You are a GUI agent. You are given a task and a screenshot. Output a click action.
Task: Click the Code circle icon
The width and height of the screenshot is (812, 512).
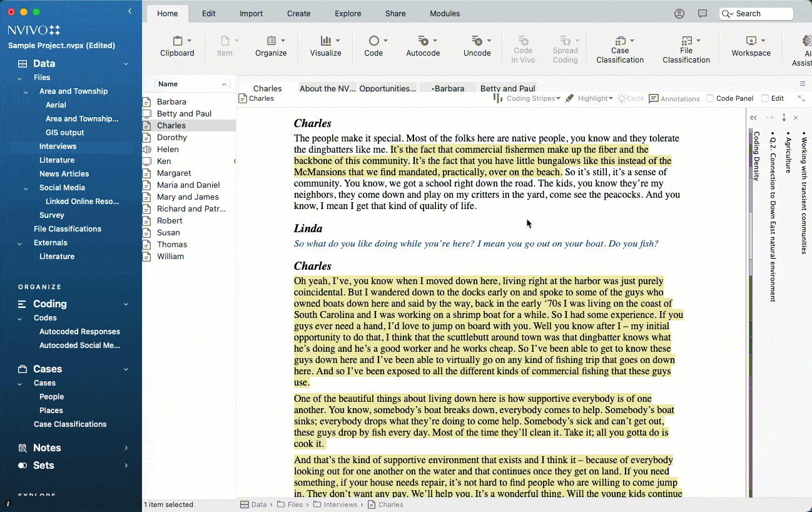tap(373, 41)
